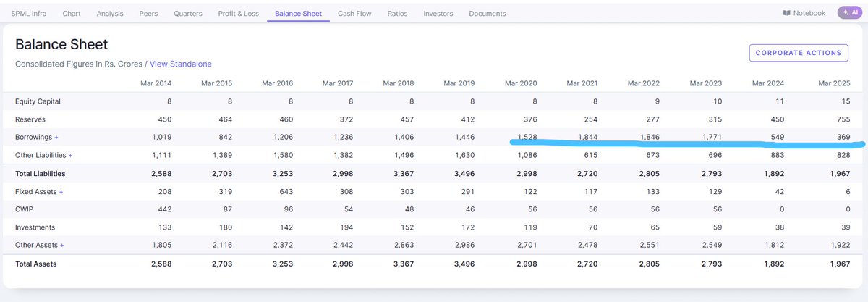This screenshot has height=302, width=868.
Task: Click Investments value 194 for Mar 2017
Action: [346, 227]
